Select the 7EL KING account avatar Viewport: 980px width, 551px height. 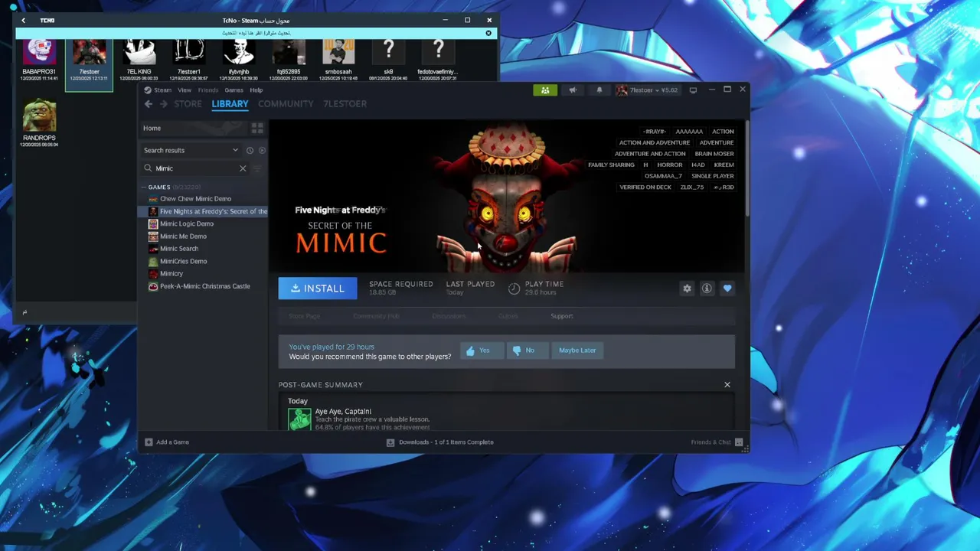click(139, 53)
